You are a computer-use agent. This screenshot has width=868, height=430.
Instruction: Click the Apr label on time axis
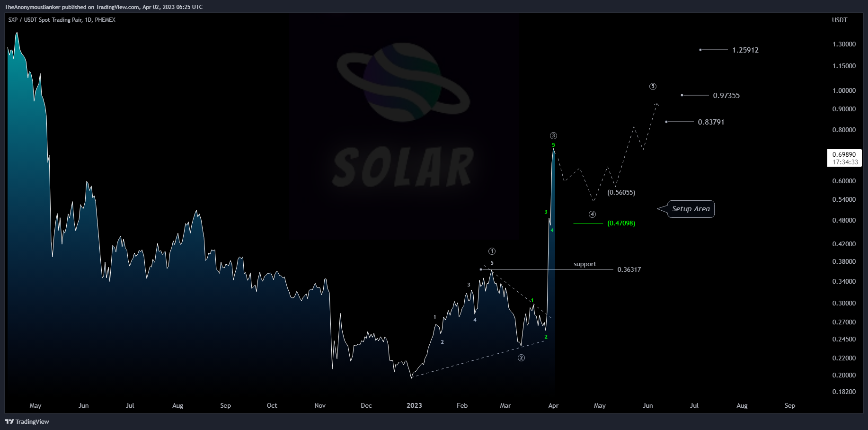point(553,405)
